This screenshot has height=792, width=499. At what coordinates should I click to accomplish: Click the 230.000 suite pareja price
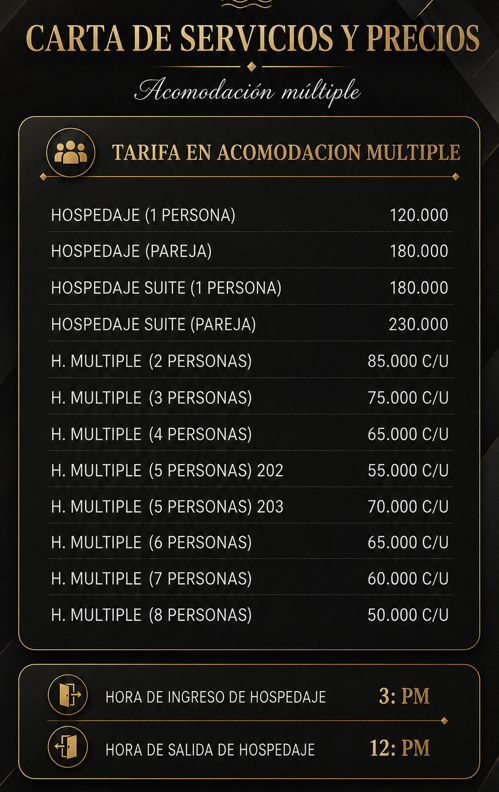click(418, 324)
